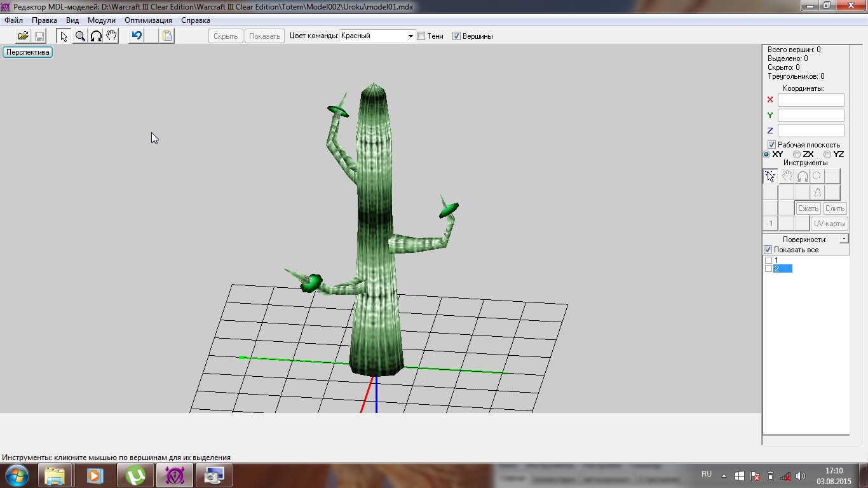Image resolution: width=868 pixels, height=488 pixels.
Task: Click the extrude figure tool under Инструменты
Action: (817, 192)
